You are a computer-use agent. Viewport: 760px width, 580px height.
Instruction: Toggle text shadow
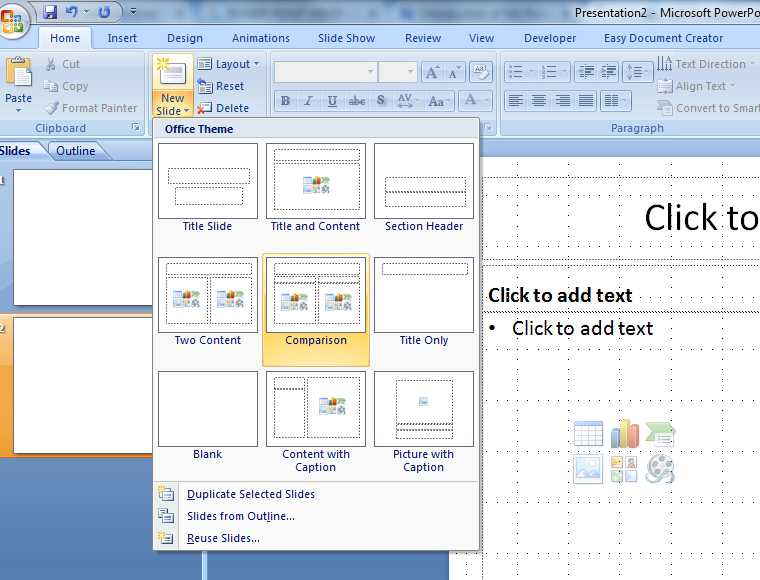pos(381,101)
